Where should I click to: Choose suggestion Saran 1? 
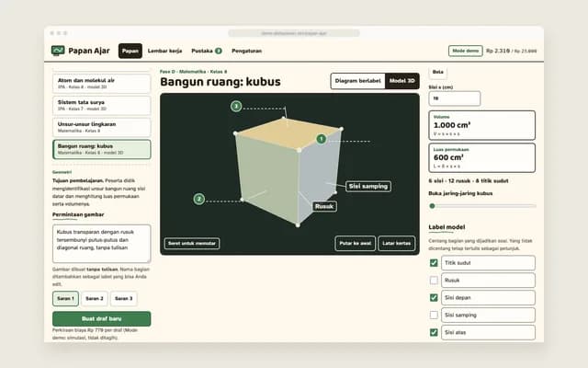click(65, 298)
